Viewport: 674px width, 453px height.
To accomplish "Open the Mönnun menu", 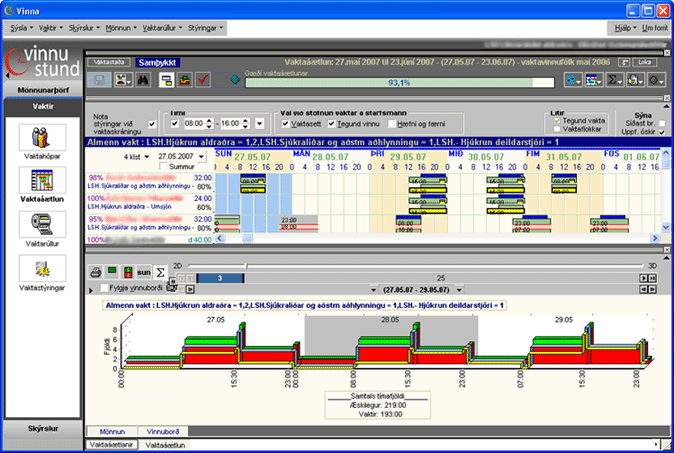I will [121, 28].
